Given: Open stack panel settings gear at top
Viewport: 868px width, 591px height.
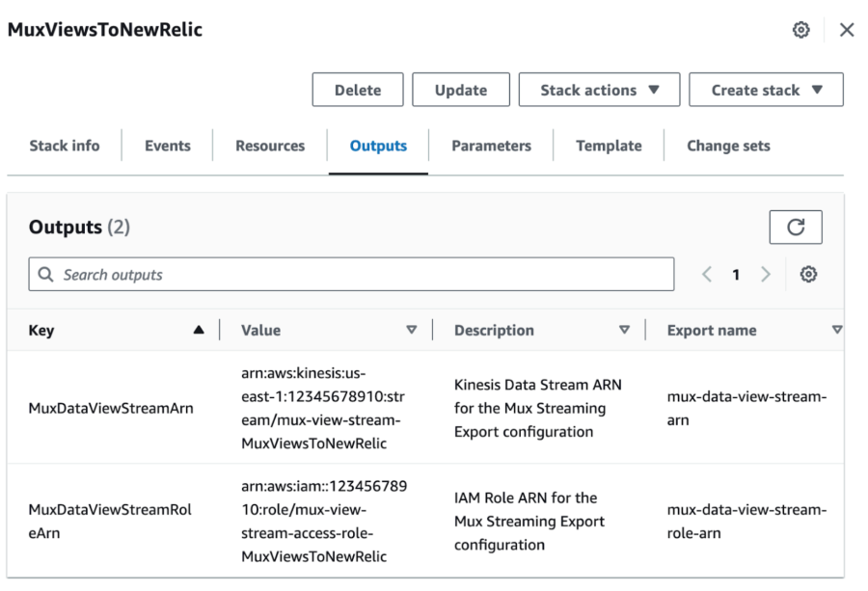Looking at the screenshot, I should 800,30.
